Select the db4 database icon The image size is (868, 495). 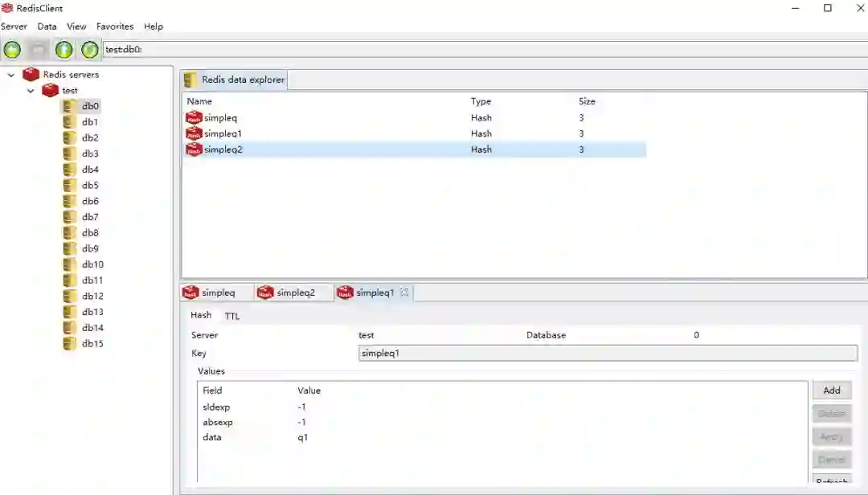pyautogui.click(x=70, y=170)
